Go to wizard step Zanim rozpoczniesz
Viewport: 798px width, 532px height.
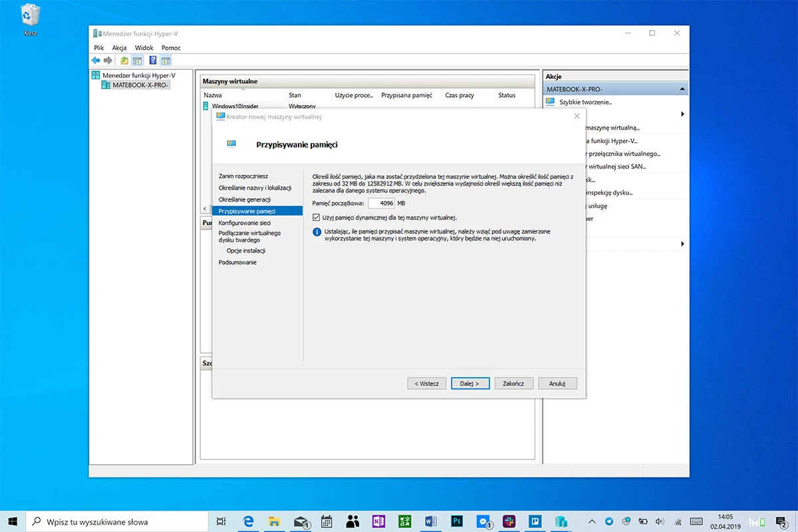point(243,176)
